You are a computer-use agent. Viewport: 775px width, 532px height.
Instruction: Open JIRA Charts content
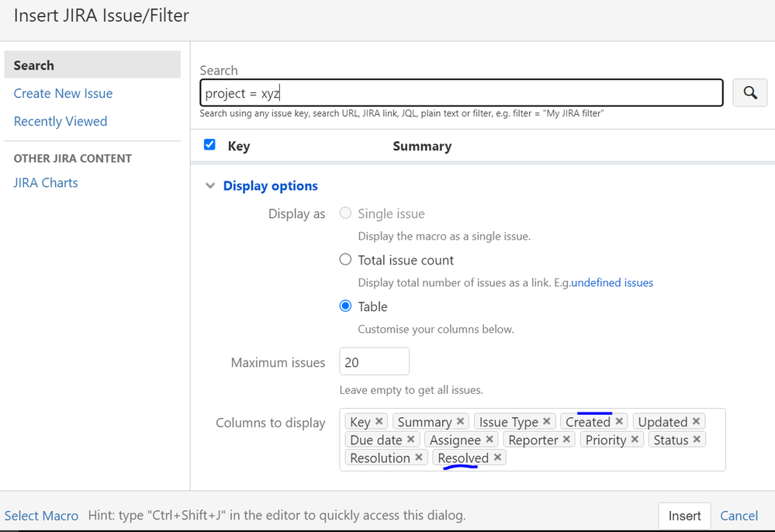pos(46,183)
